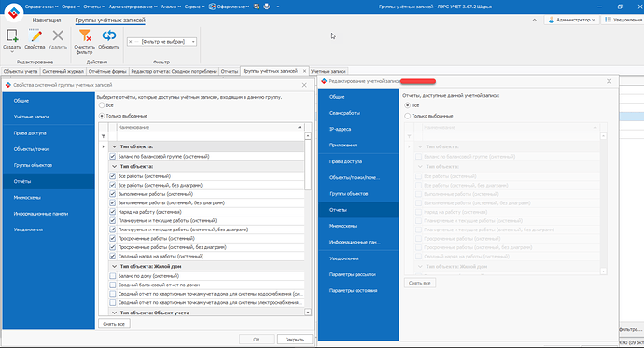
Task: Open the Сервис menu
Action: (x=195, y=7)
